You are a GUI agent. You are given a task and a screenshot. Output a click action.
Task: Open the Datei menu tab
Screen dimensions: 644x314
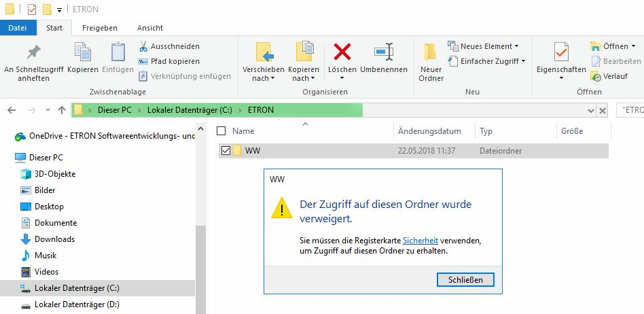(x=18, y=28)
